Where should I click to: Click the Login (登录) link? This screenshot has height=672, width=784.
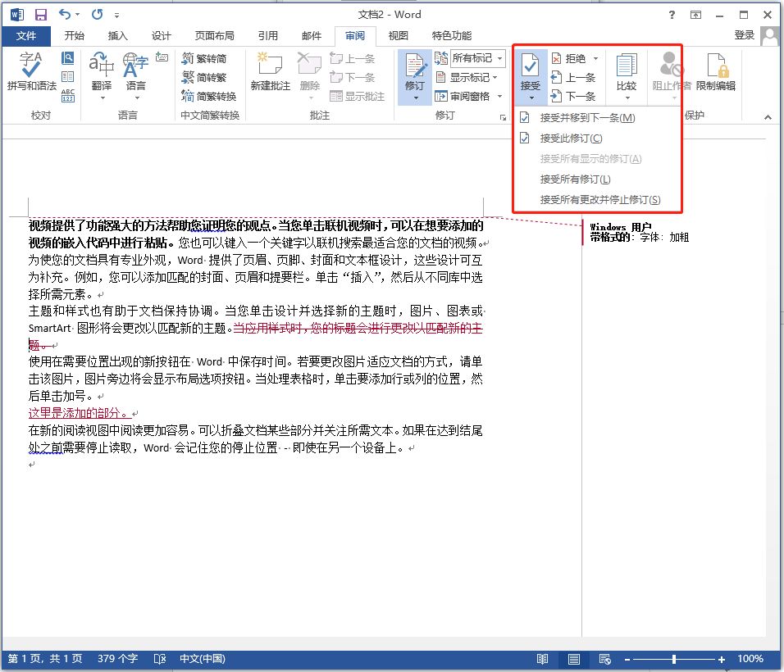(744, 35)
